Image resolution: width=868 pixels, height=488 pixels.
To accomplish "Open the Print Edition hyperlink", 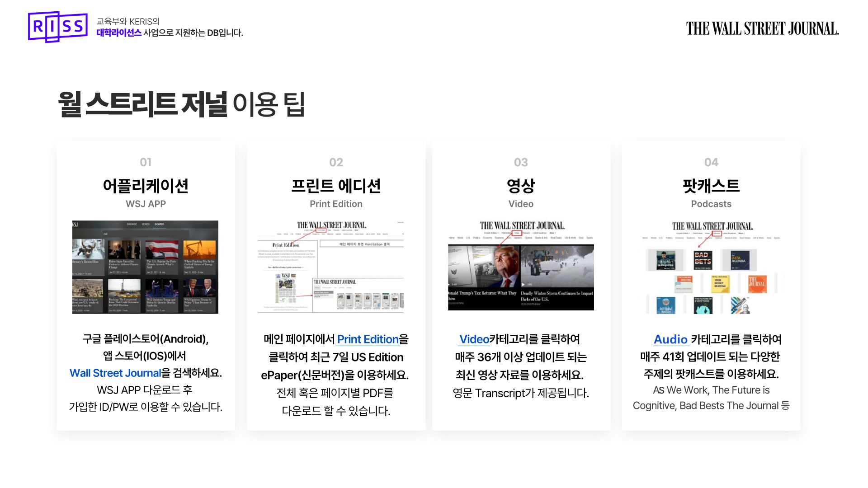I will (368, 339).
